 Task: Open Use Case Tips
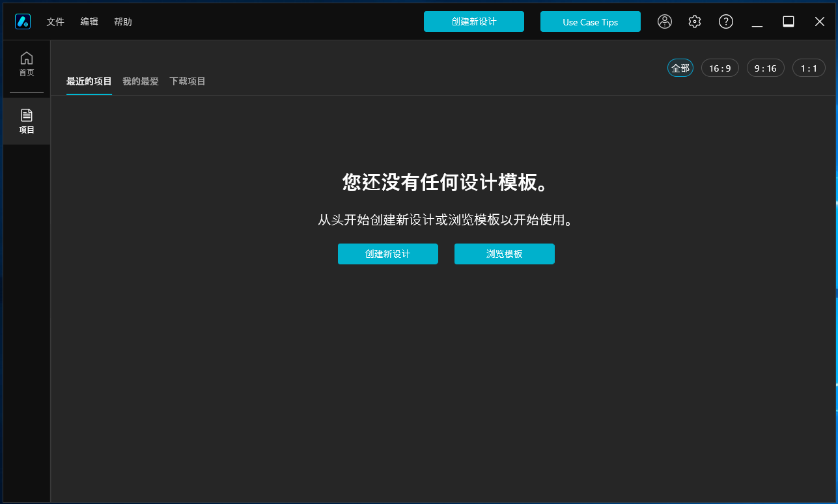click(590, 21)
